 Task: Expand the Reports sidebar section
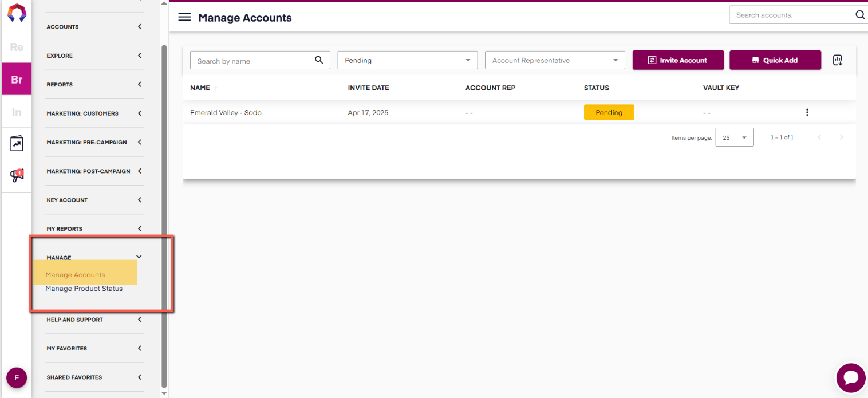click(x=94, y=85)
